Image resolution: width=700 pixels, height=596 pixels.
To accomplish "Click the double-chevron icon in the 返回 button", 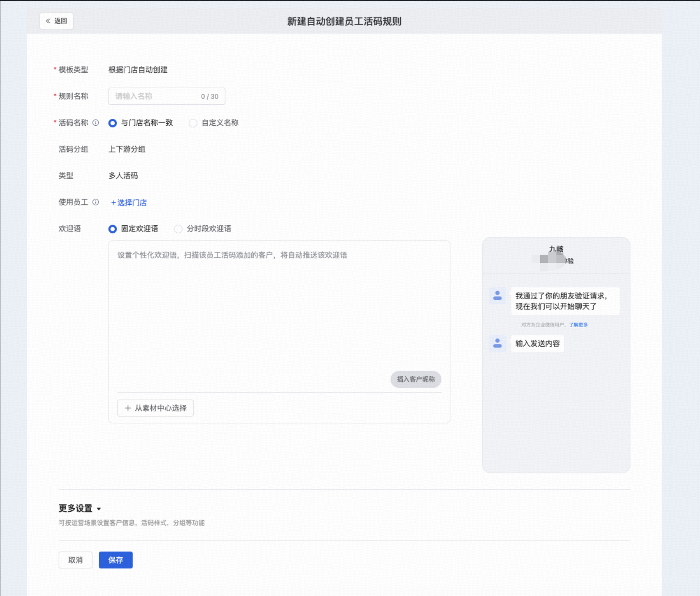I will [x=48, y=21].
